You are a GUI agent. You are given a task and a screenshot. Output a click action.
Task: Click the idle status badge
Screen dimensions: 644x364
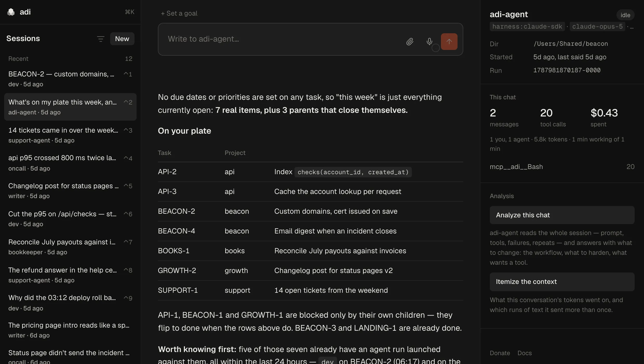pyautogui.click(x=625, y=15)
